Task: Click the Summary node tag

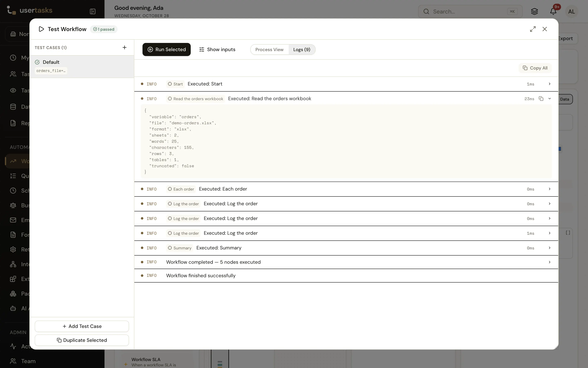Action: pyautogui.click(x=179, y=248)
